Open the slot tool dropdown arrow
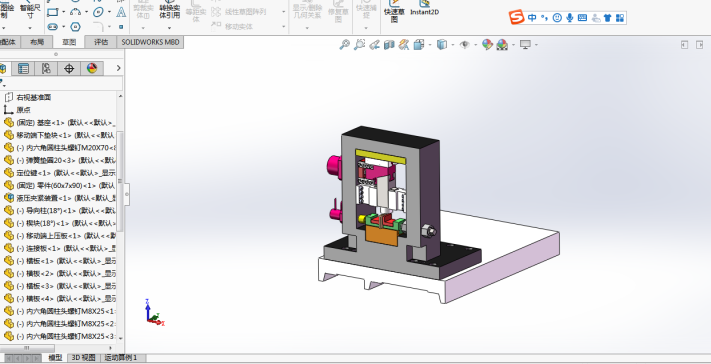711x364 pixels. (x=63, y=27)
